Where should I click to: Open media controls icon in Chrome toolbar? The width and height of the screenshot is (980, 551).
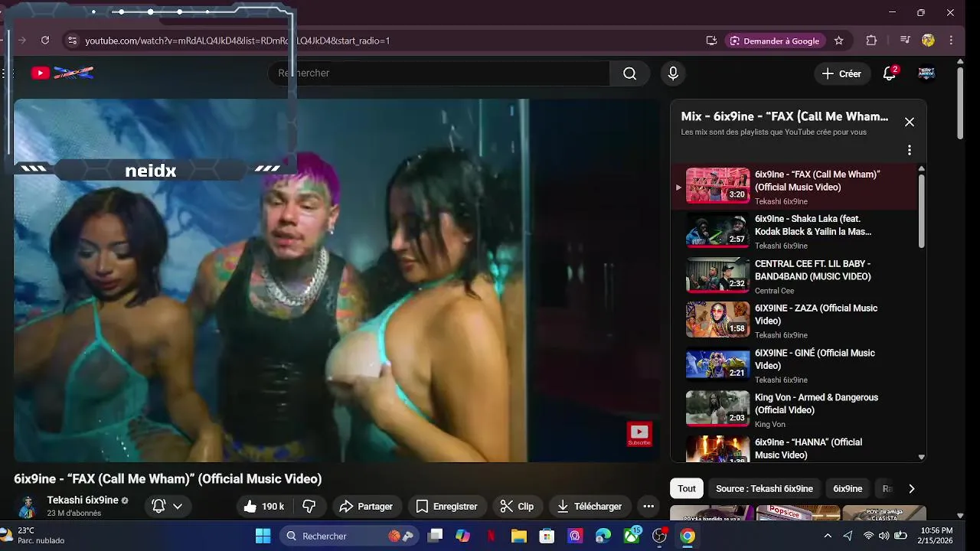coord(905,41)
